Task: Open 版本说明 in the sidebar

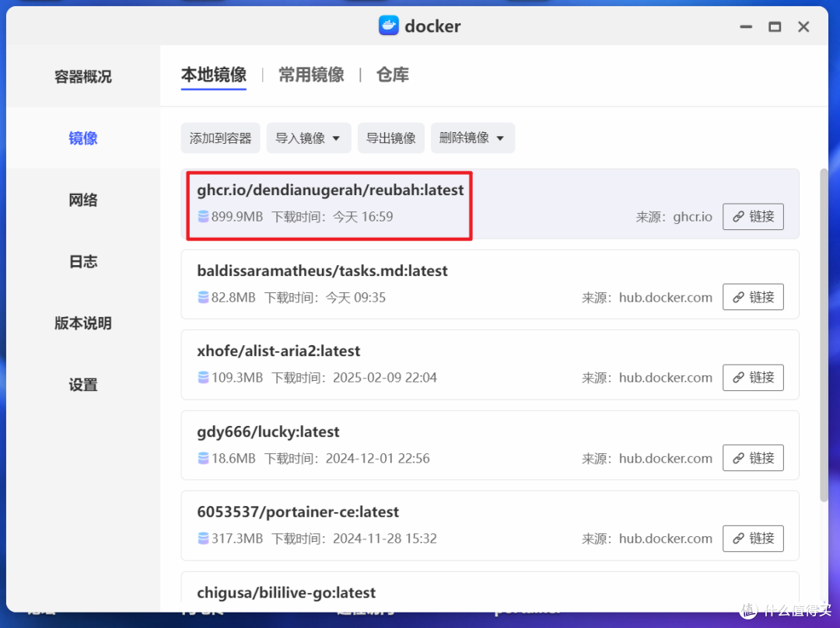Action: [x=83, y=323]
